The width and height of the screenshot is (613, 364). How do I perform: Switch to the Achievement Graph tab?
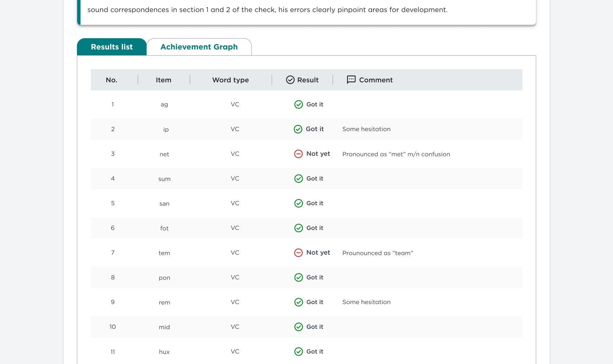click(199, 47)
